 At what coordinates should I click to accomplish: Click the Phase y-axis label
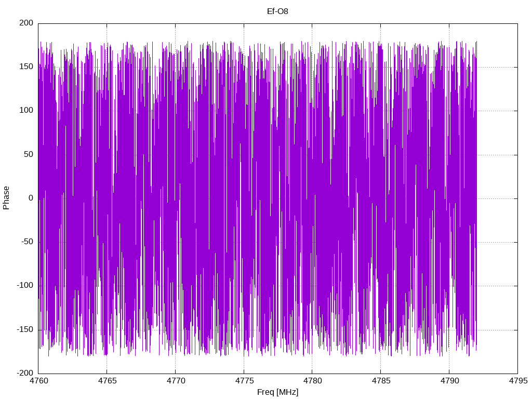pyautogui.click(x=6, y=198)
